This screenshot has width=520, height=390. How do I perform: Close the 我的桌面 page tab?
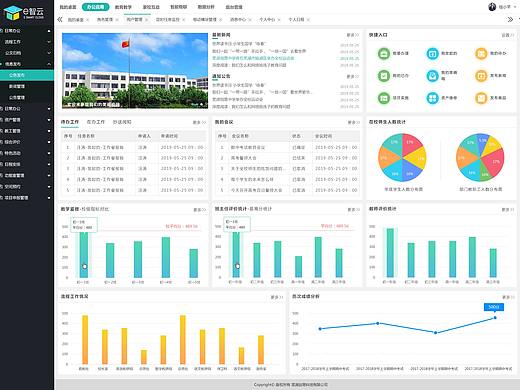click(x=87, y=20)
